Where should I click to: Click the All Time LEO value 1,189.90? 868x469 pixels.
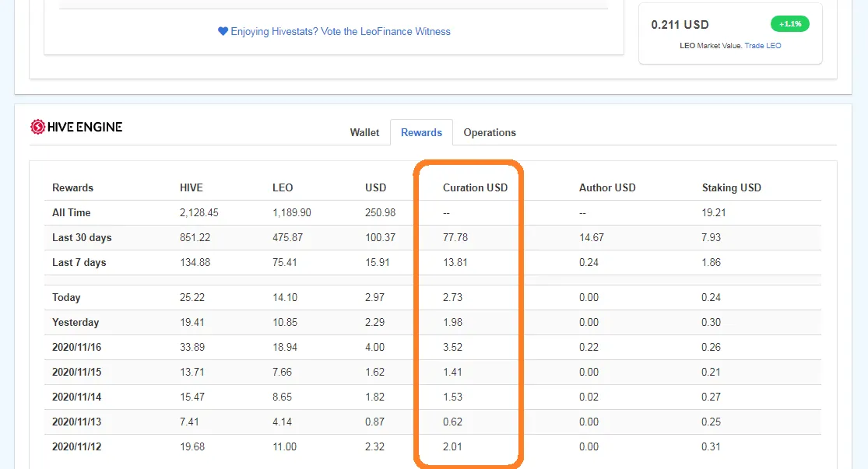click(x=291, y=212)
